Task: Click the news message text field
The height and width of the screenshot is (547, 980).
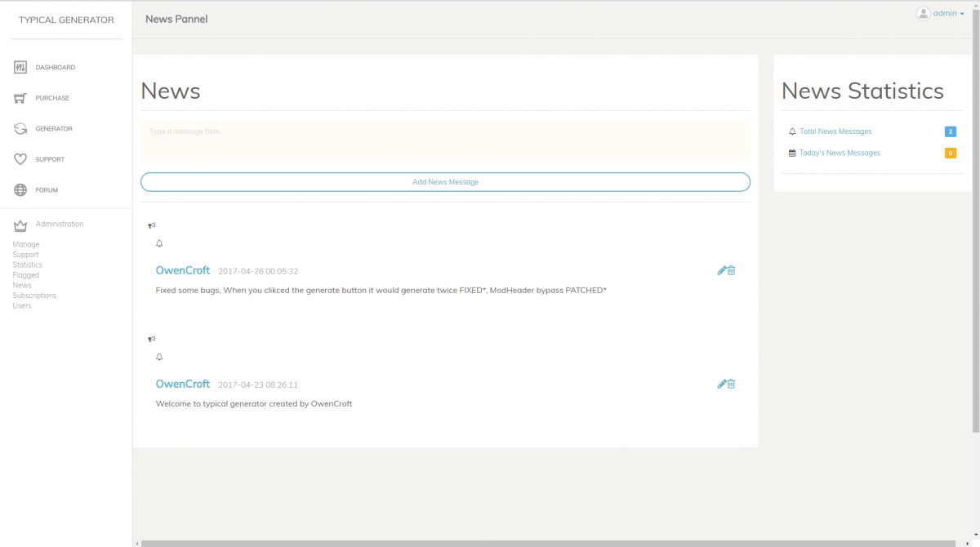Action: click(445, 141)
